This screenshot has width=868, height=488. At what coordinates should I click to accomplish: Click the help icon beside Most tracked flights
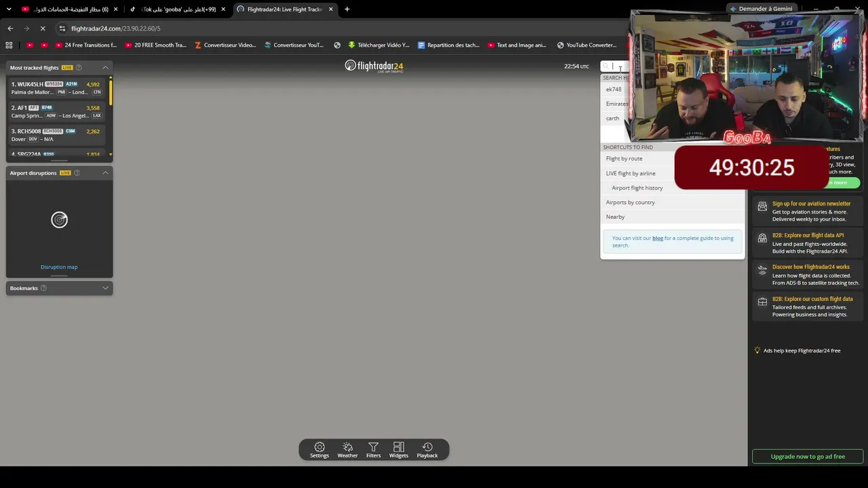point(79,68)
